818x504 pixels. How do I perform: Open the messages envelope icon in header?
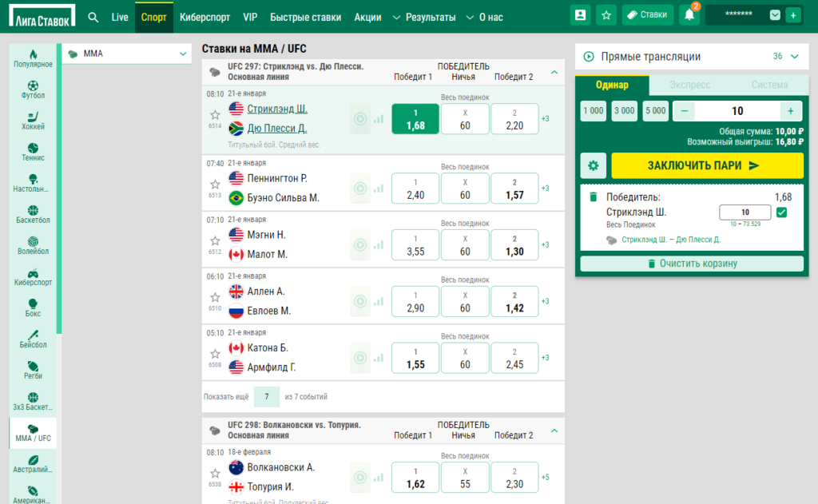775,15
